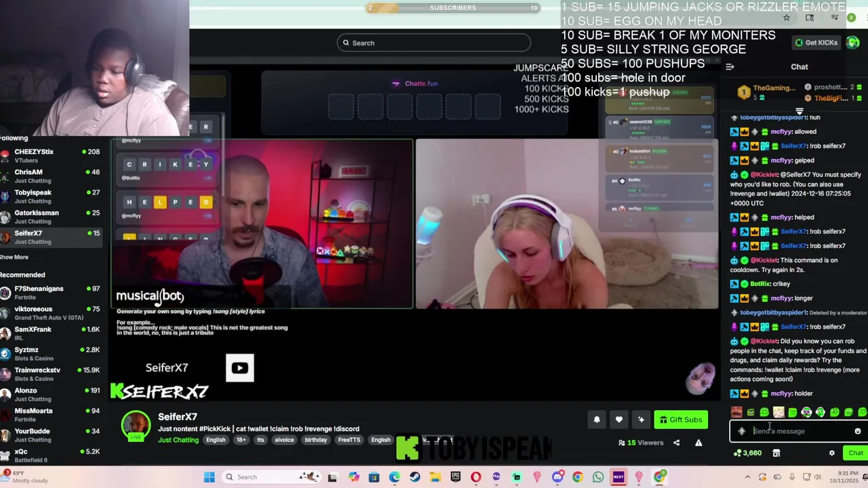Click the moustached man emote in chat emote bar
The width and height of the screenshot is (868, 488).
click(x=736, y=412)
